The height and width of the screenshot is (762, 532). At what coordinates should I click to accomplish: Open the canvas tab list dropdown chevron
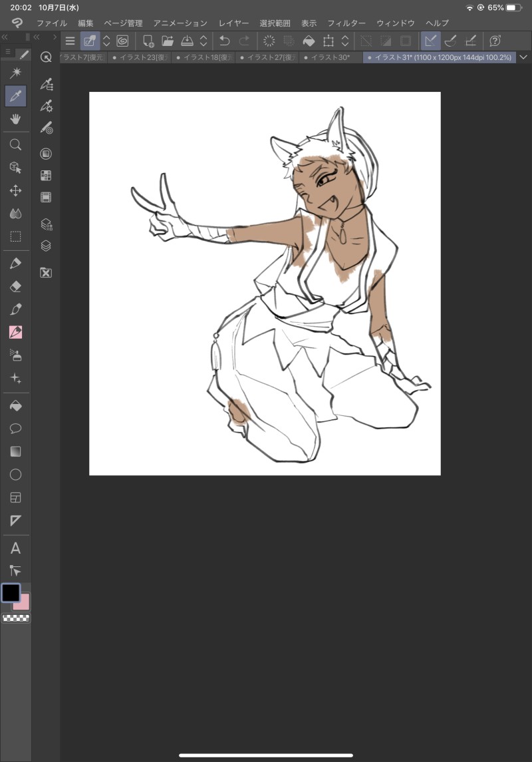click(x=523, y=57)
